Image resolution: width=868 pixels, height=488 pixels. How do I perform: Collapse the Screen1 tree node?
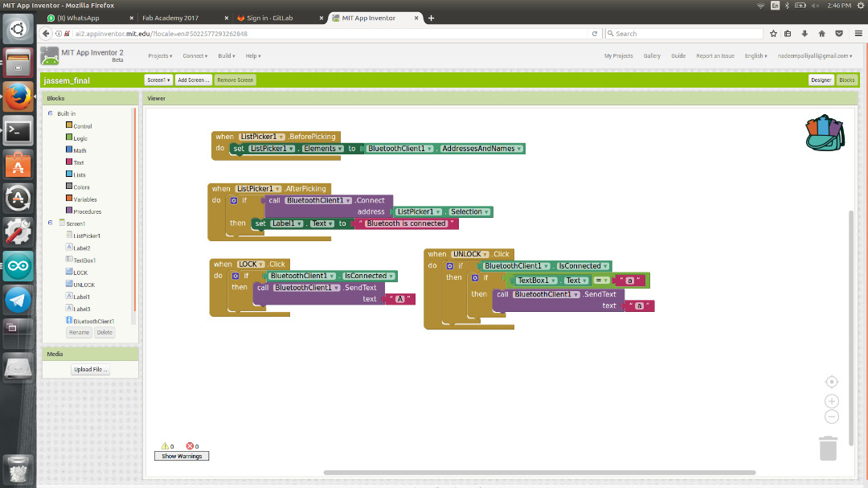pyautogui.click(x=51, y=223)
